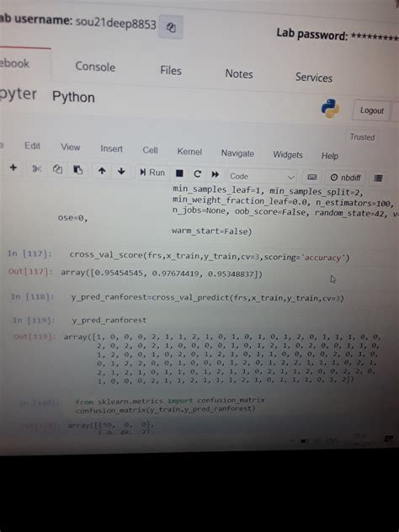Click the warm_start=False output line
The width and height of the screenshot is (399, 532).
[212, 231]
